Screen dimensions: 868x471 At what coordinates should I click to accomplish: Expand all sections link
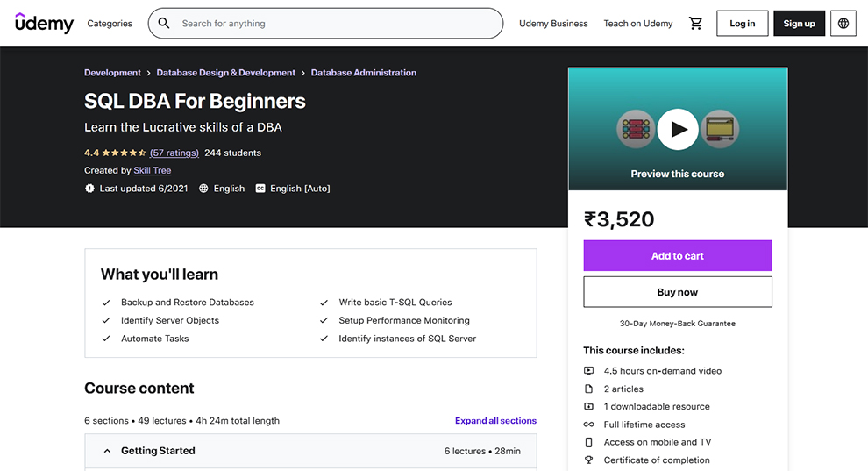pyautogui.click(x=495, y=421)
